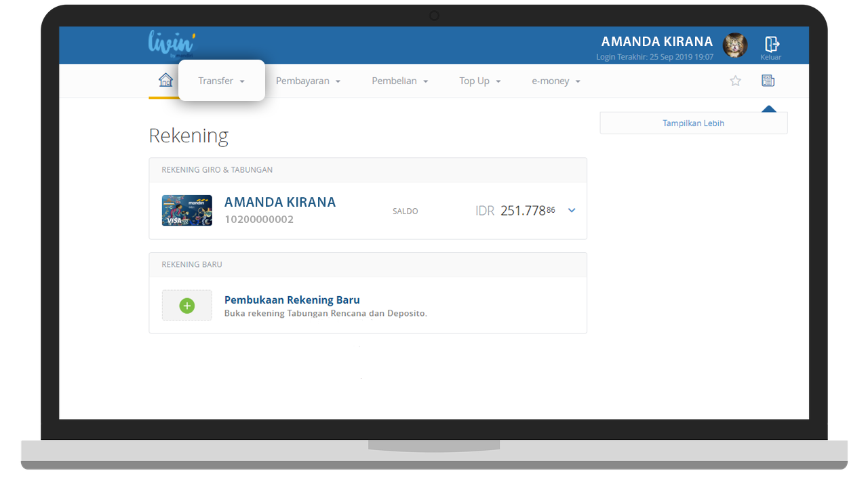The image size is (868, 488).
Task: Toggle the side panel notes icon
Action: coord(768,81)
